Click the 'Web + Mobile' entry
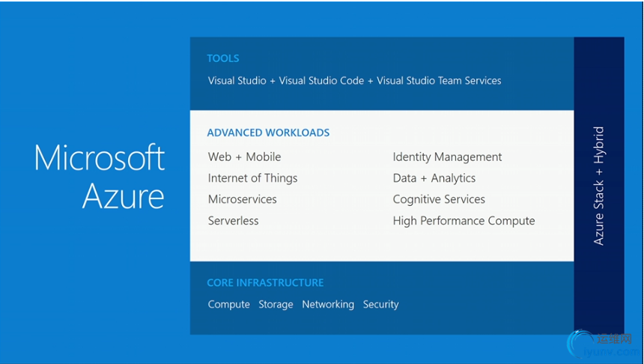 point(244,157)
